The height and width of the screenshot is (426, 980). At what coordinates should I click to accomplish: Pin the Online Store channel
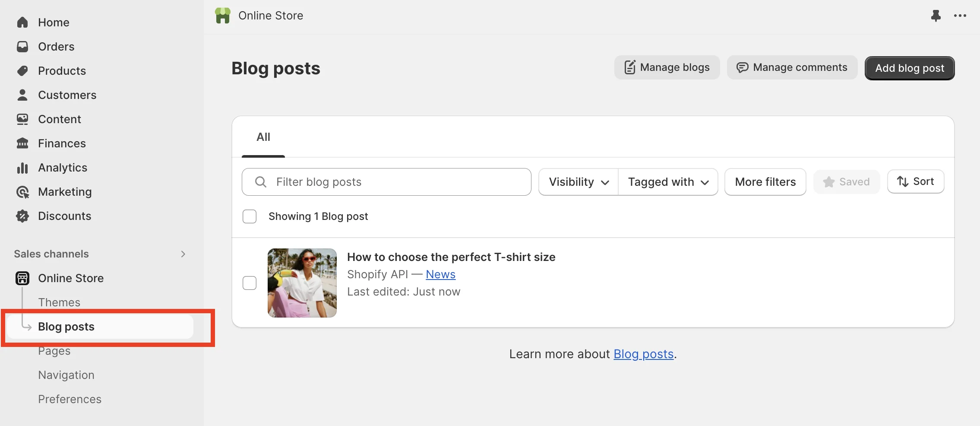936,16
